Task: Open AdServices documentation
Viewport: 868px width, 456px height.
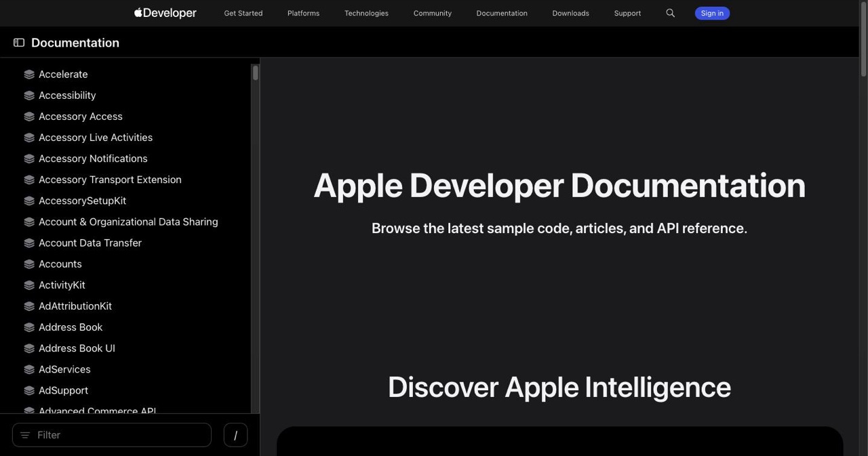Action: (64, 369)
